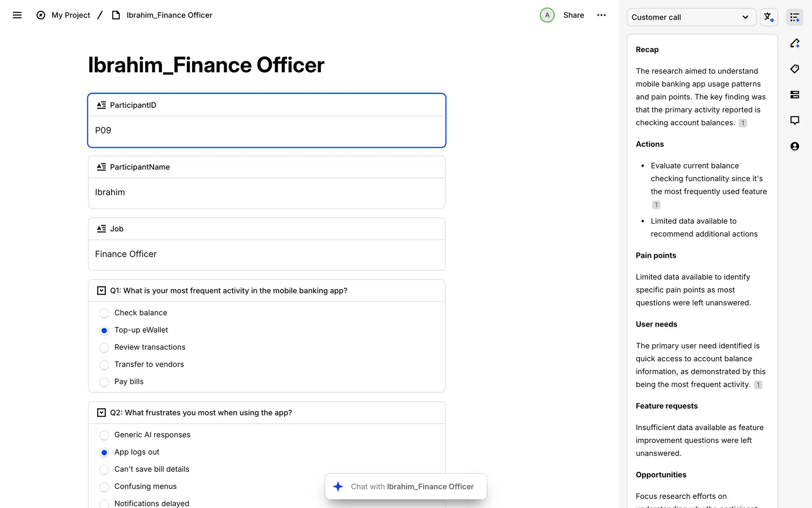Navigate to My Project breadcrumb
Image resolution: width=812 pixels, height=508 pixels.
[71, 15]
